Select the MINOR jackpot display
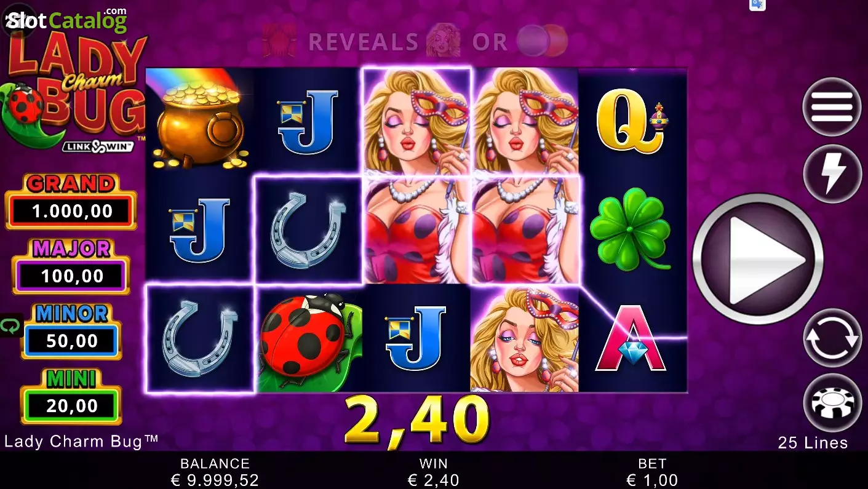868x489 pixels. coord(71,331)
